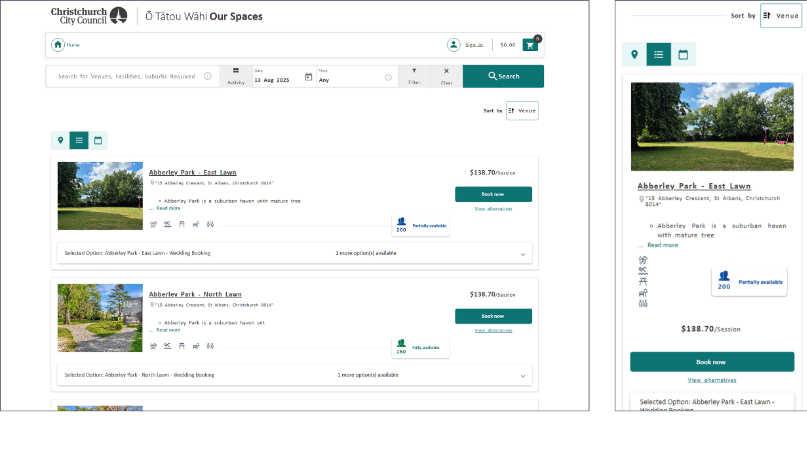This screenshot has height=453, width=807.
Task: Switch to calendar view in desktop layout
Action: pos(98,141)
